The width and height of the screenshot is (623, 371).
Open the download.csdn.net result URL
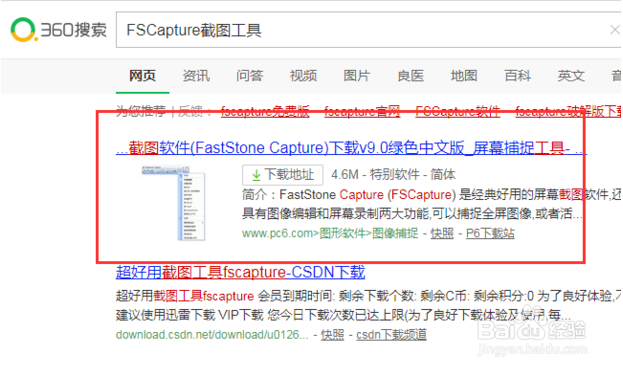click(x=212, y=334)
